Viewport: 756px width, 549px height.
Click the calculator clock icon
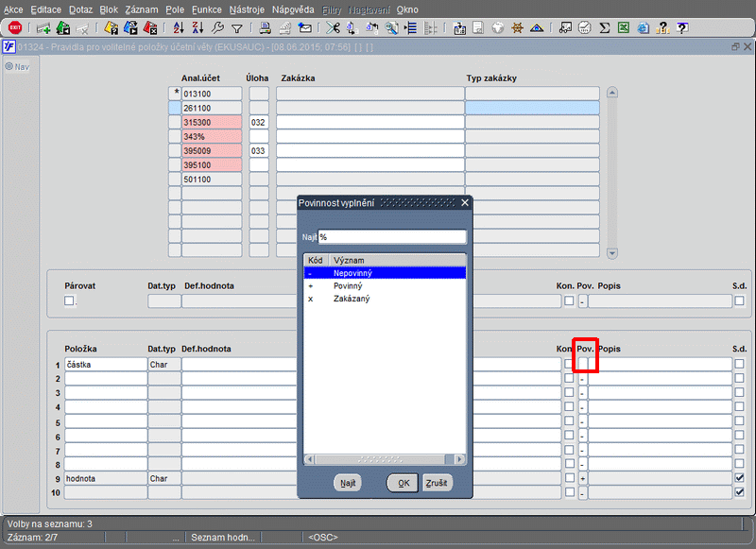point(585,28)
